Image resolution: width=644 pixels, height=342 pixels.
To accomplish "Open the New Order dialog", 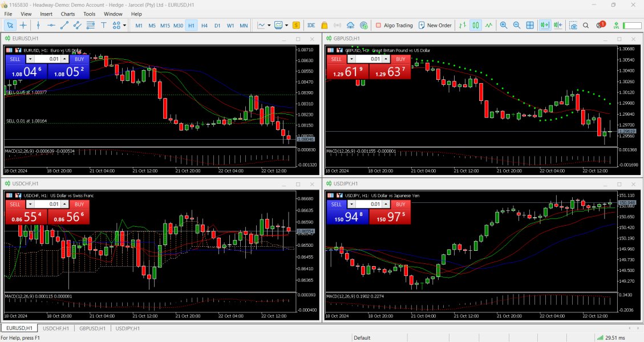I will tap(435, 26).
